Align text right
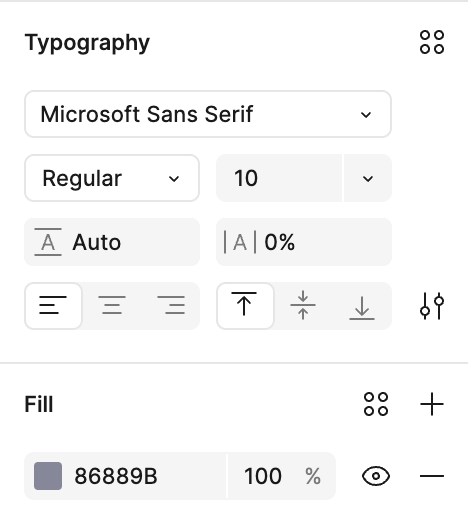The width and height of the screenshot is (468, 514). pyautogui.click(x=171, y=306)
